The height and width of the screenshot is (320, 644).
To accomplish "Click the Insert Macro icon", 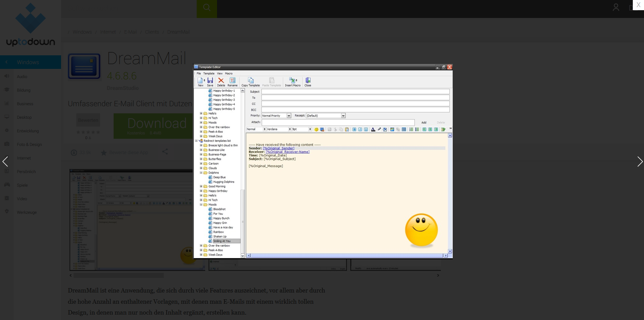I will [x=292, y=80].
